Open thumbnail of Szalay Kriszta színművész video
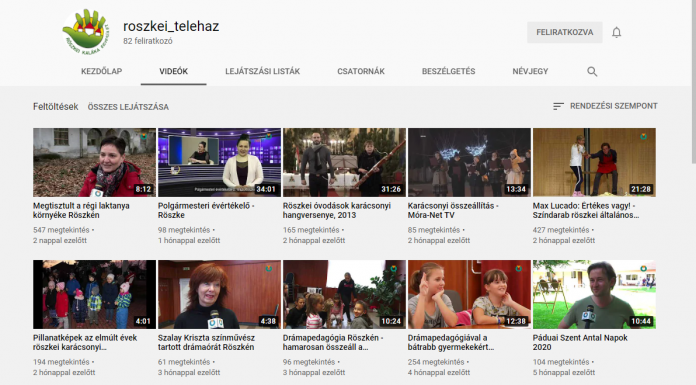 219,294
